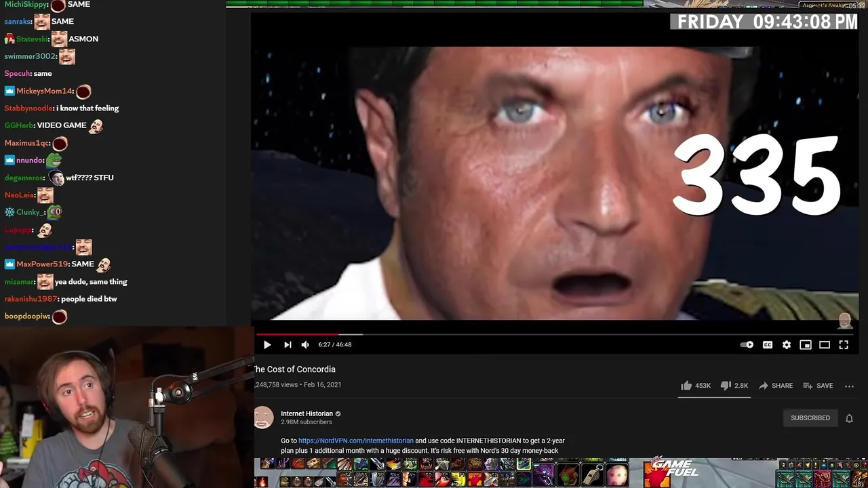Screen dimensions: 868x488
Task: Click the emote after 'VIDEO GAME'
Action: click(96, 126)
